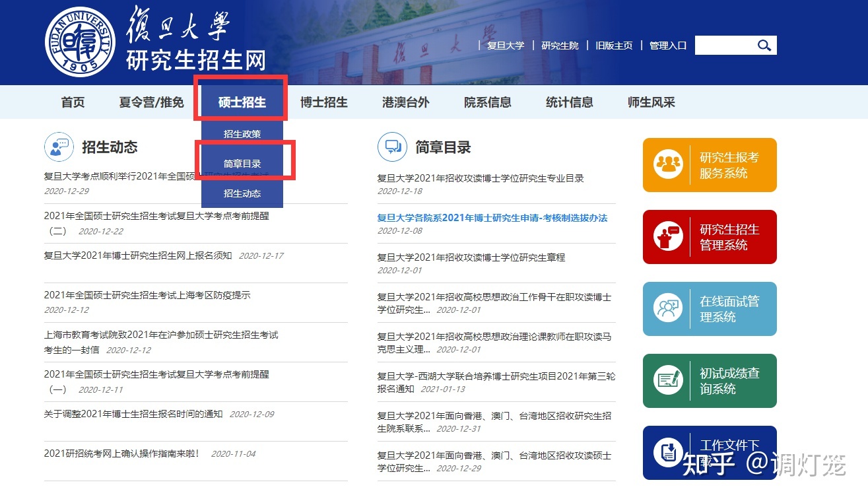The height and width of the screenshot is (501, 868).
Task: Click the 研究生院 header link
Action: [560, 46]
